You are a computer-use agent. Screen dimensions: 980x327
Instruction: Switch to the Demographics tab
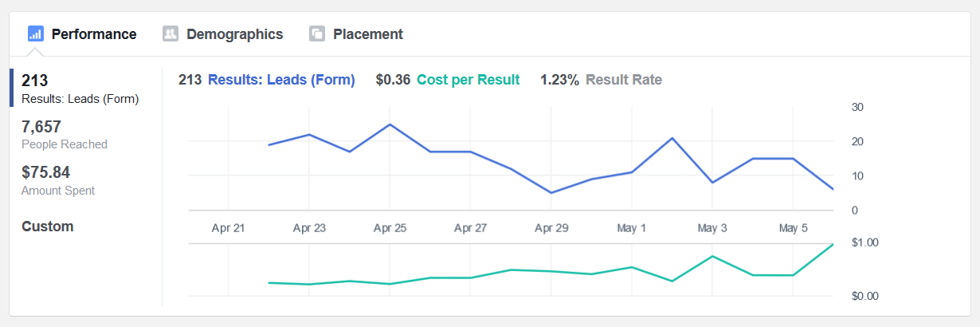coord(223,34)
